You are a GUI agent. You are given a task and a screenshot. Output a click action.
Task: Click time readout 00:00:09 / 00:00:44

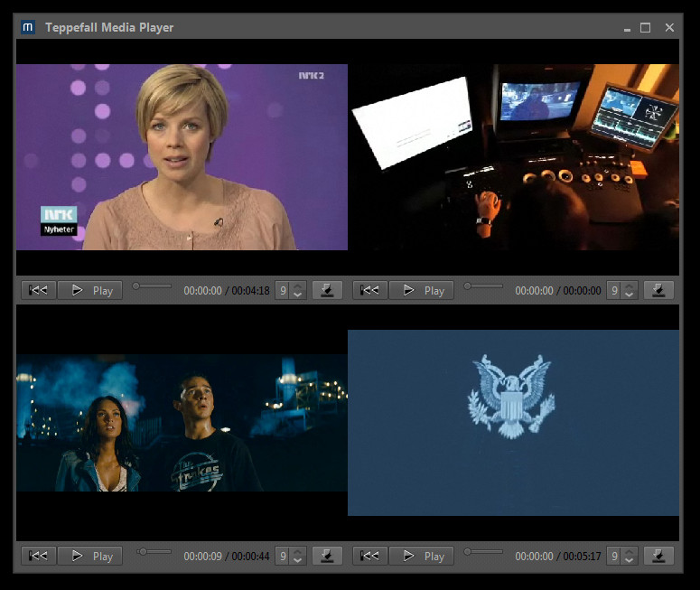227,556
